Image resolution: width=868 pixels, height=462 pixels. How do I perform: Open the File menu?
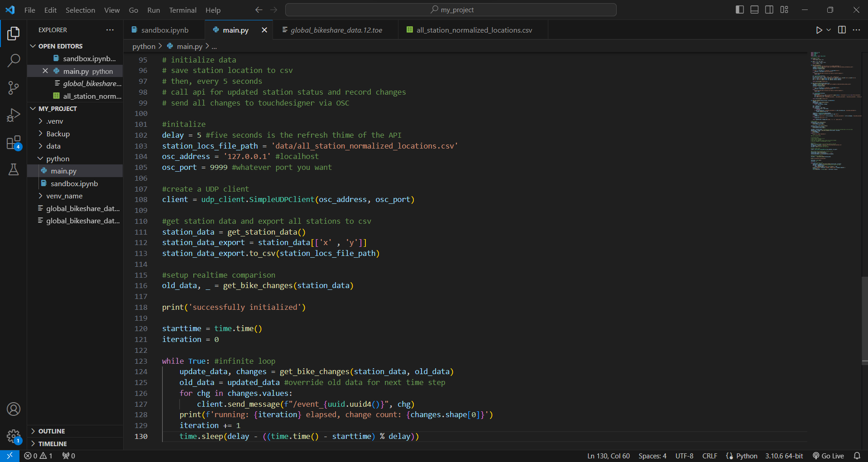pyautogui.click(x=30, y=10)
